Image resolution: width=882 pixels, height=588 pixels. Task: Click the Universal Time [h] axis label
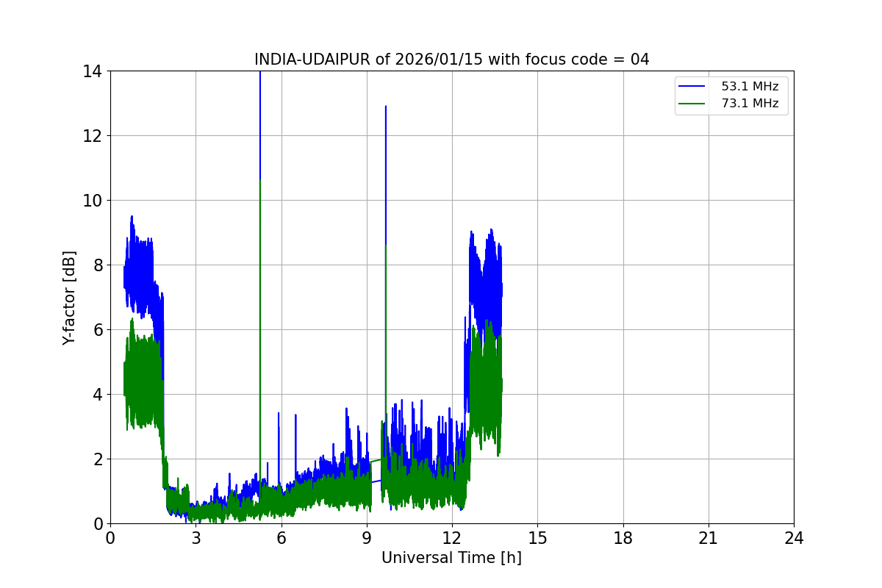click(x=451, y=558)
